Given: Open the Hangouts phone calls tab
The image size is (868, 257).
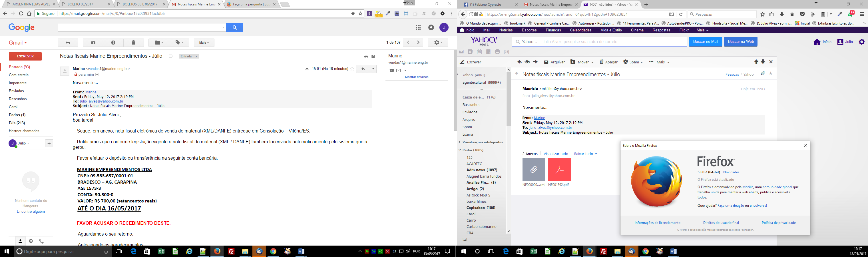Looking at the screenshot, I should [41, 241].
